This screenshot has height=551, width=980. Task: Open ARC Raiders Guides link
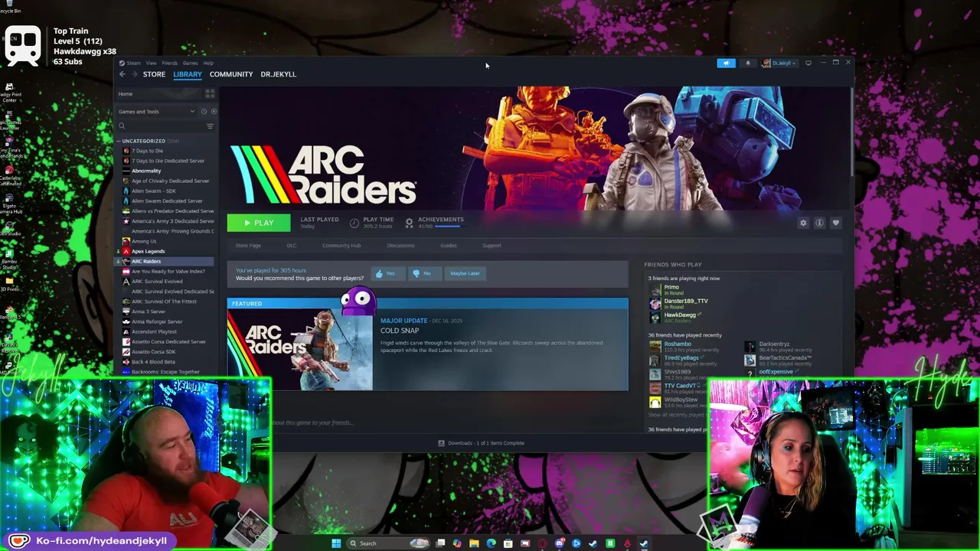click(449, 246)
